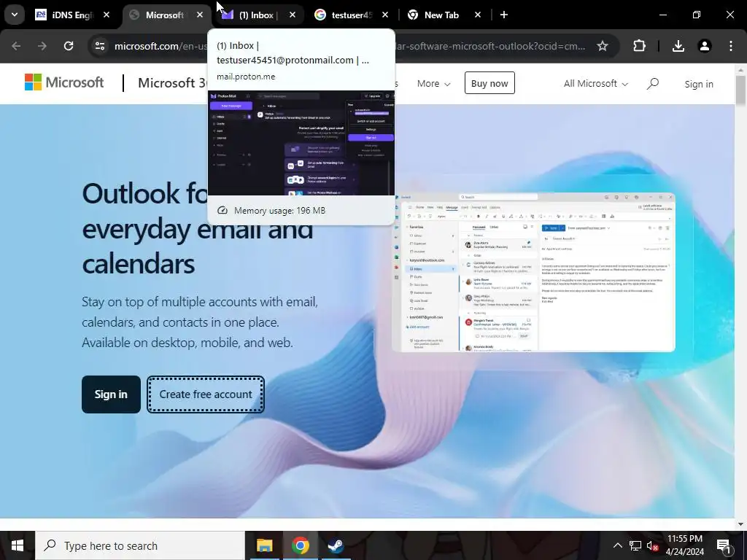This screenshot has width=747, height=560.
Task: Open the testuser45 Google tab
Action: click(x=351, y=15)
